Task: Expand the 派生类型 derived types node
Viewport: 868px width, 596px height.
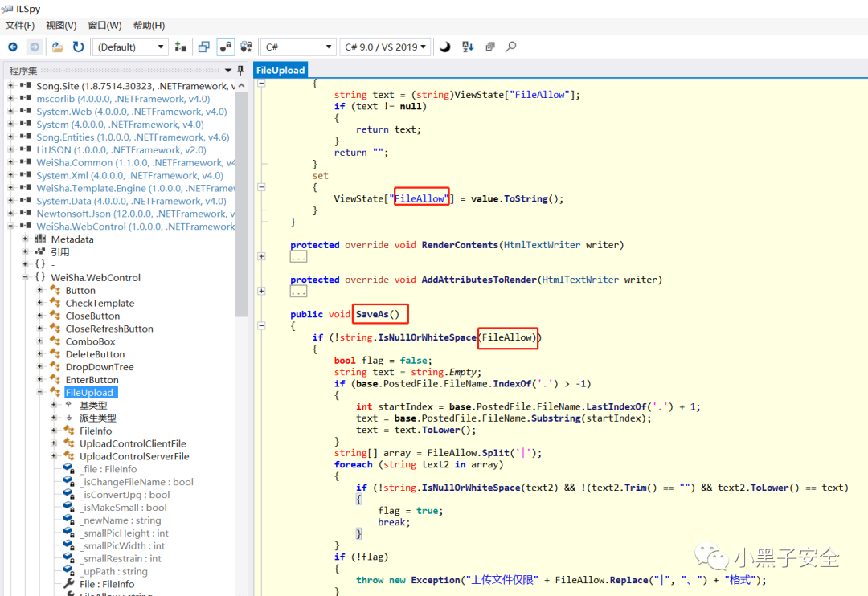Action: click(54, 418)
